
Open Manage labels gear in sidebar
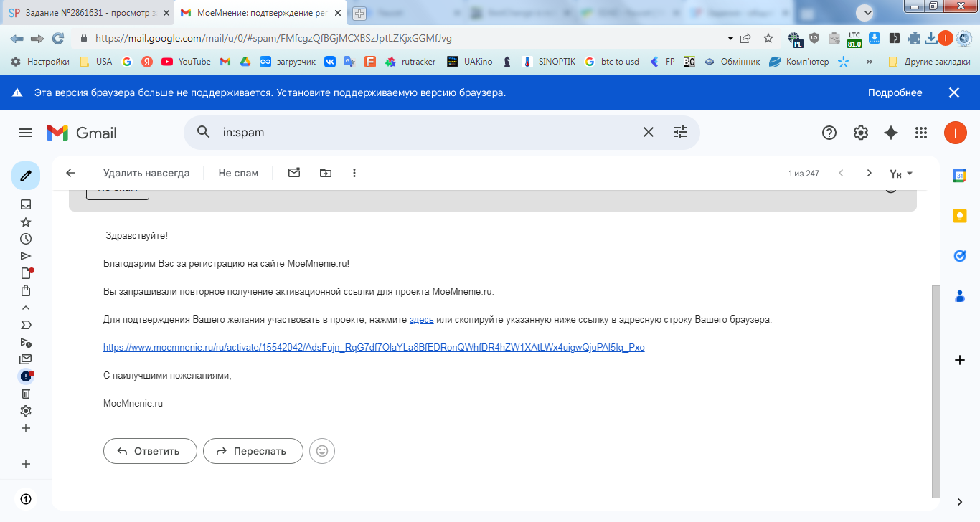point(26,411)
